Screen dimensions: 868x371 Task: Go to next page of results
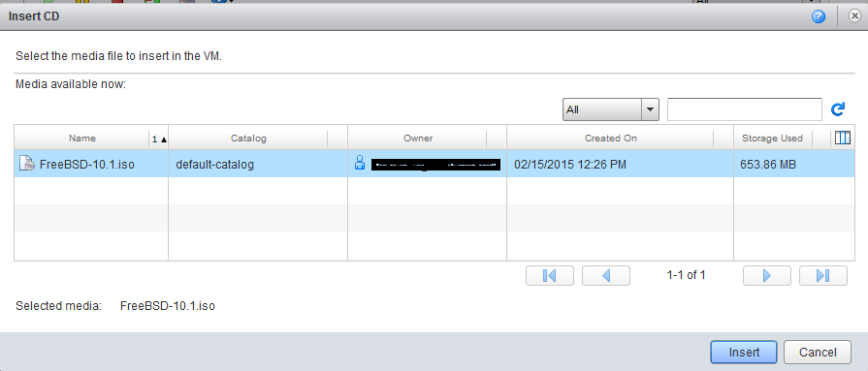pyautogui.click(x=767, y=275)
